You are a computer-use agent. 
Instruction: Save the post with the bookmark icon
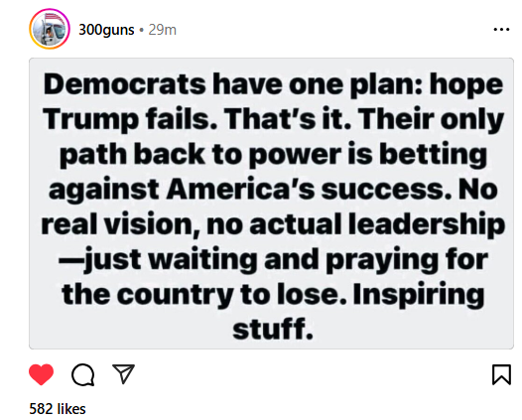pos(501,374)
